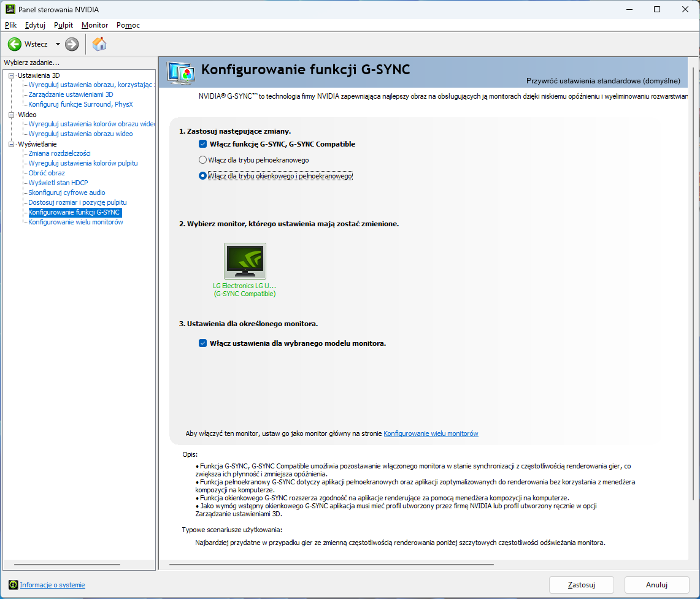Open the Plik menu

pyautogui.click(x=10, y=25)
